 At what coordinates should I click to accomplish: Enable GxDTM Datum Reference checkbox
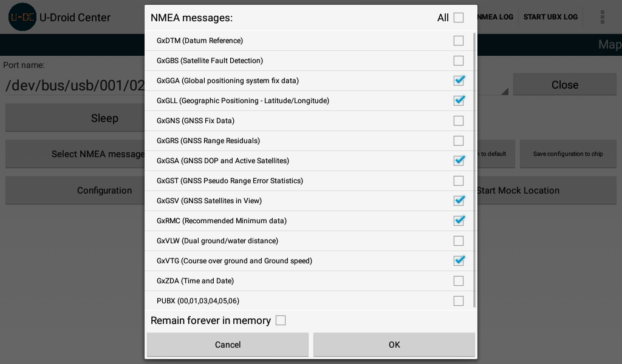[459, 41]
